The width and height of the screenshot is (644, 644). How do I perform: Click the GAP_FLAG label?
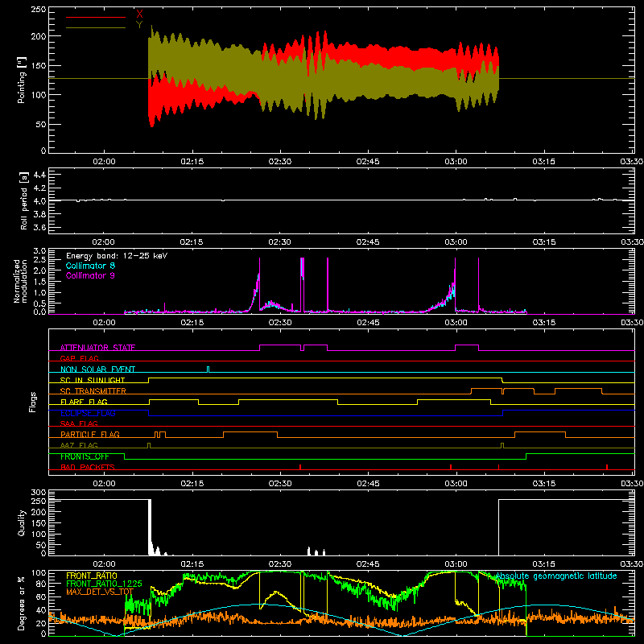(x=79, y=358)
